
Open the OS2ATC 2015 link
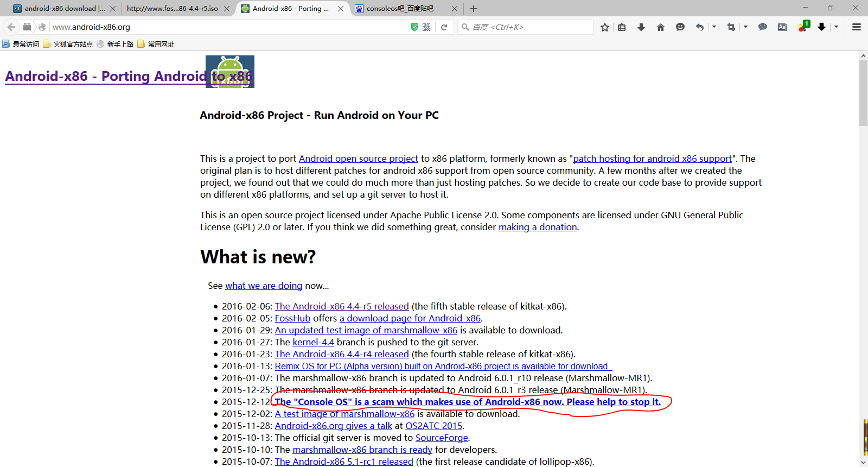tap(434, 426)
